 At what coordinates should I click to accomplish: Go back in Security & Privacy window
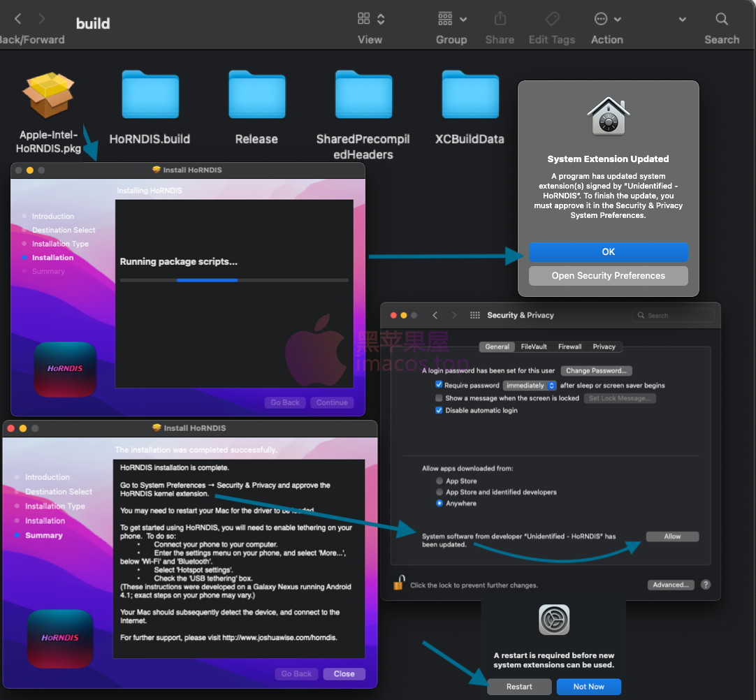[435, 315]
